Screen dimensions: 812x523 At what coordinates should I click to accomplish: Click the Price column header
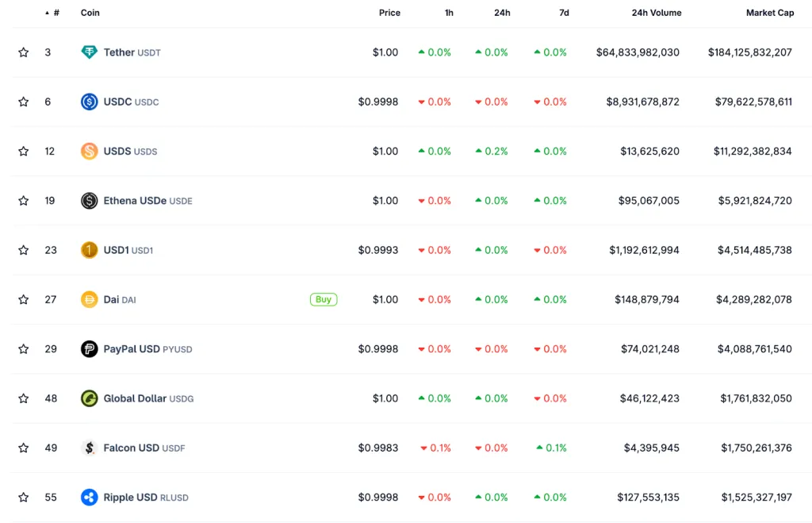coord(389,13)
